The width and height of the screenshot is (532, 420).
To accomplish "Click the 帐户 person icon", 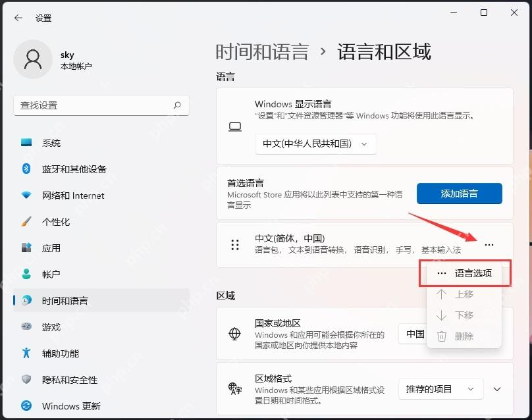I will pos(26,274).
